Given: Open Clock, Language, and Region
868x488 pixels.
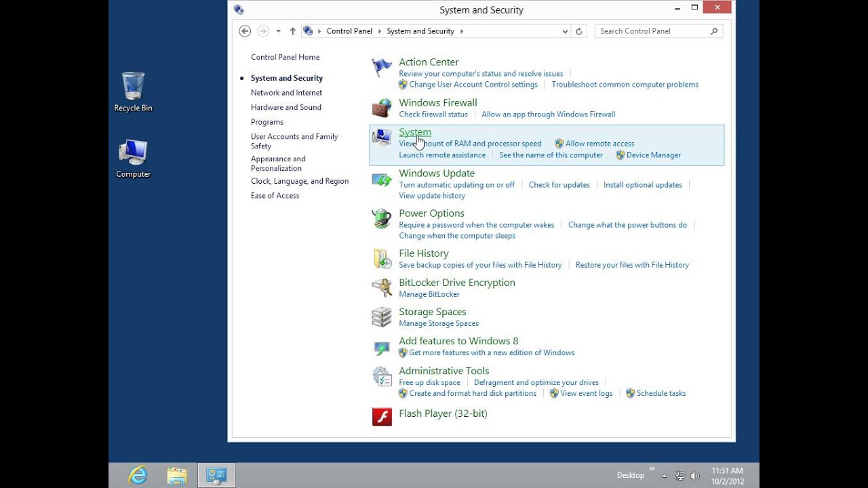Looking at the screenshot, I should point(300,181).
